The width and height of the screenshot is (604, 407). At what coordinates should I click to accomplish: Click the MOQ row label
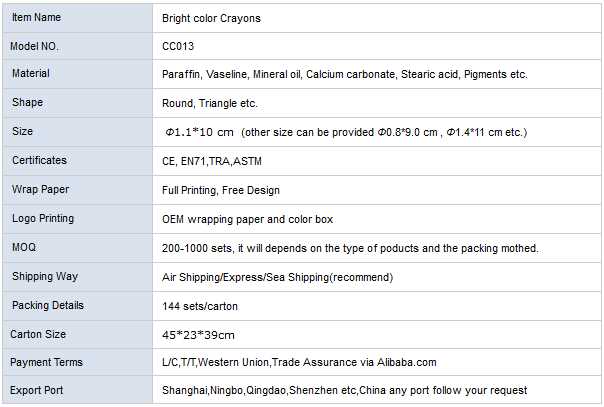(x=24, y=247)
